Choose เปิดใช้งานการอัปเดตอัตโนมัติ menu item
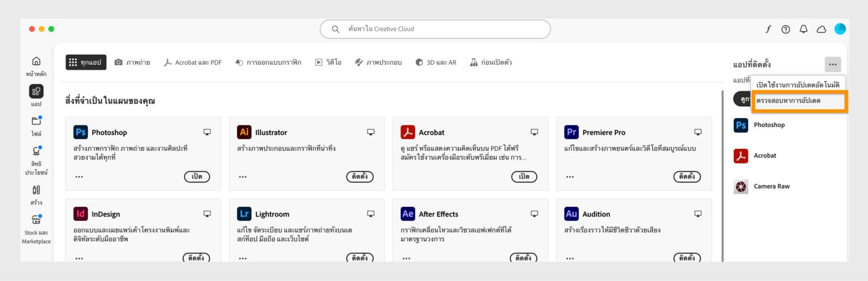 point(798,85)
